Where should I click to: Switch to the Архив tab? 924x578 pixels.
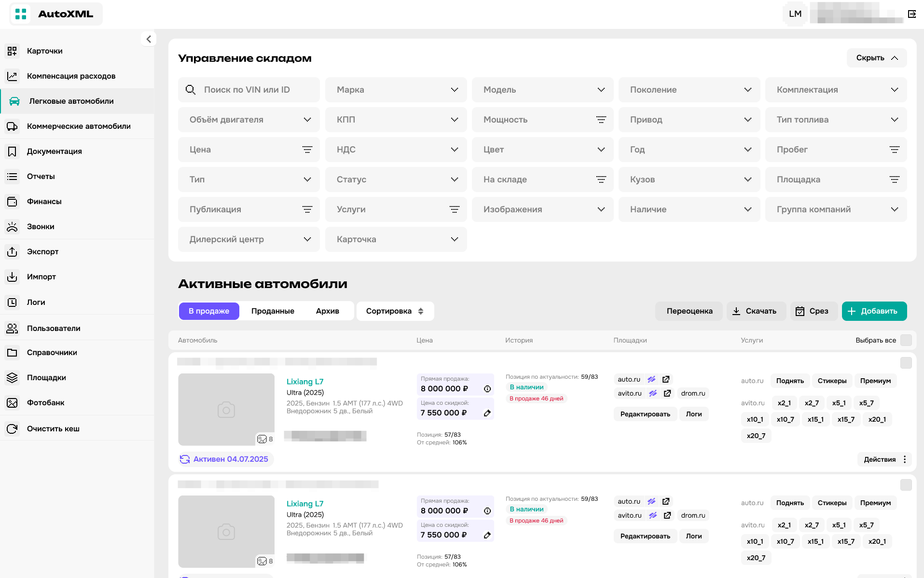coord(327,311)
